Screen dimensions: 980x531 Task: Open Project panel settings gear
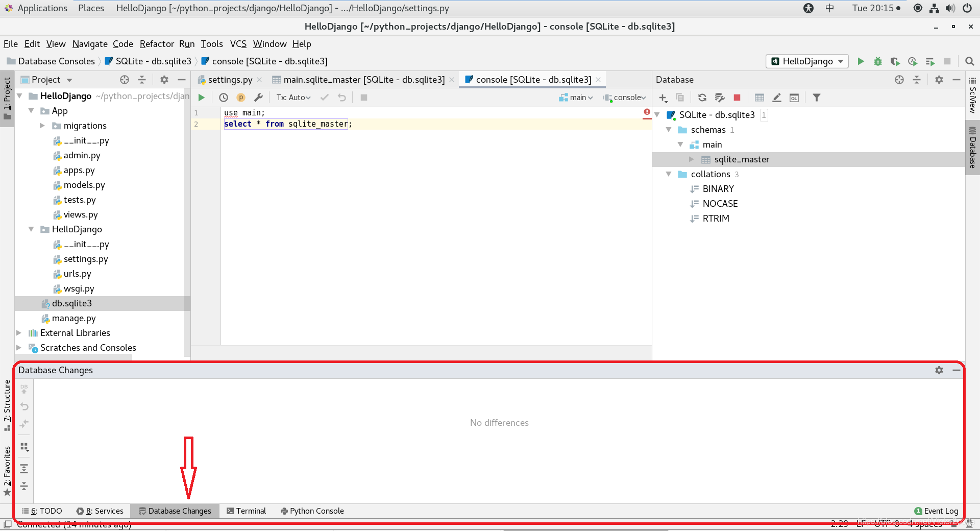[164, 80]
